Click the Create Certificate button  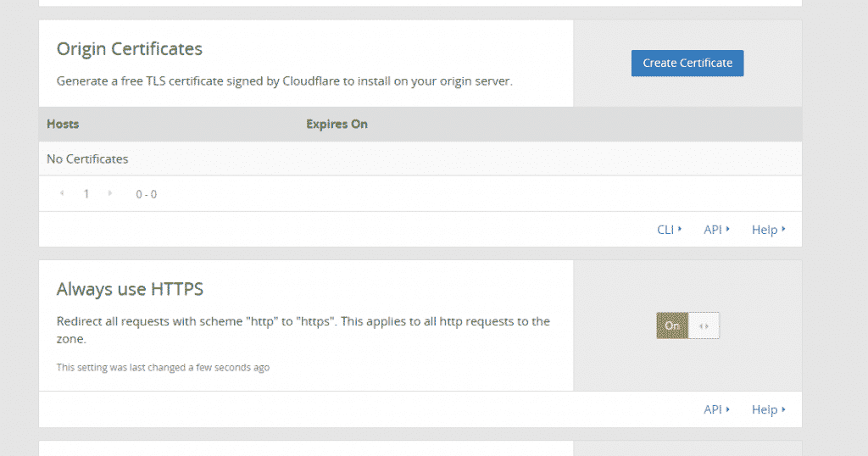click(x=687, y=63)
